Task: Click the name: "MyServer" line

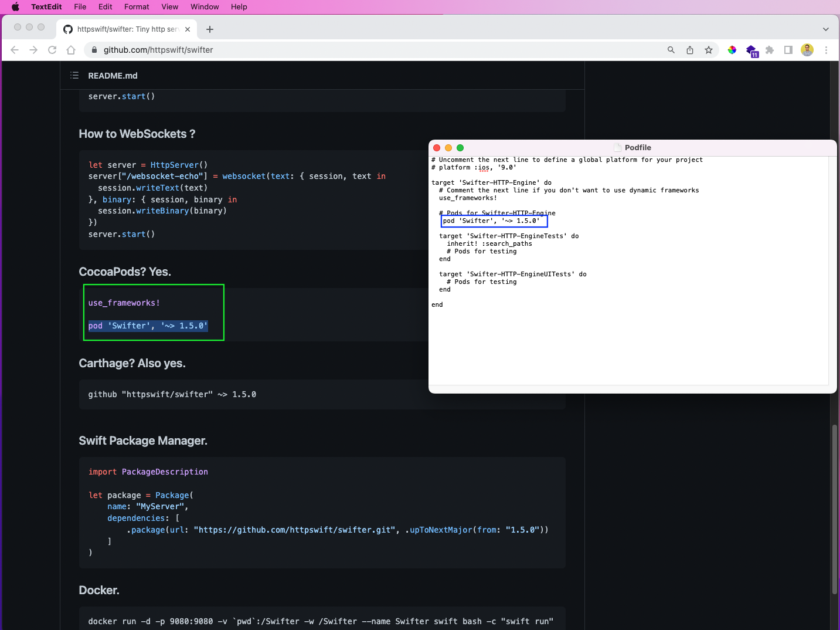Action: (x=148, y=506)
